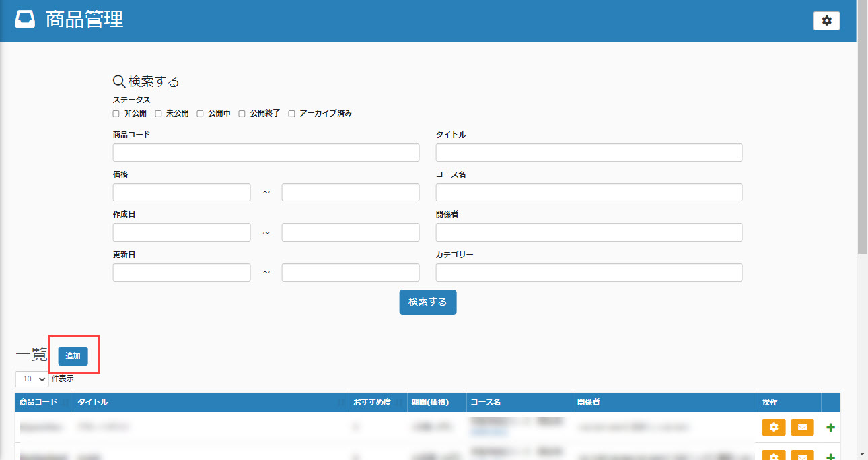Click second row's orange gear button

(774, 456)
